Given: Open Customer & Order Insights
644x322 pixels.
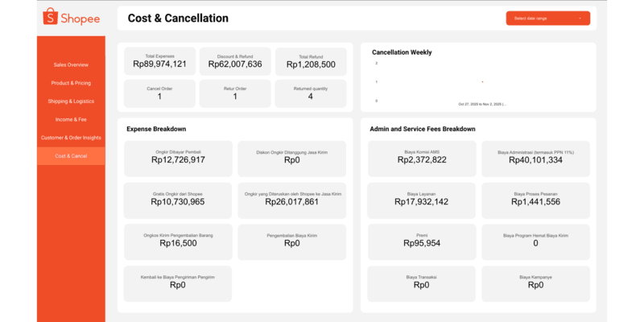Looking at the screenshot, I should (71, 138).
